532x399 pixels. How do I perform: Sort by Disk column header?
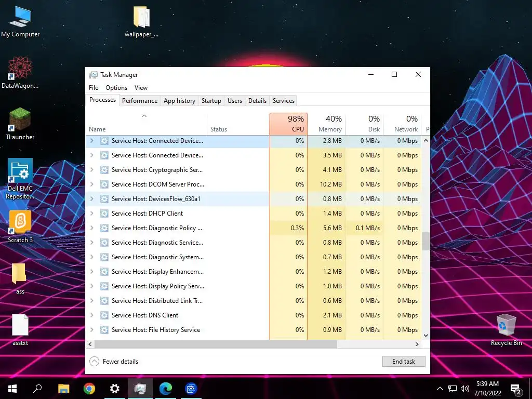pyautogui.click(x=364, y=124)
